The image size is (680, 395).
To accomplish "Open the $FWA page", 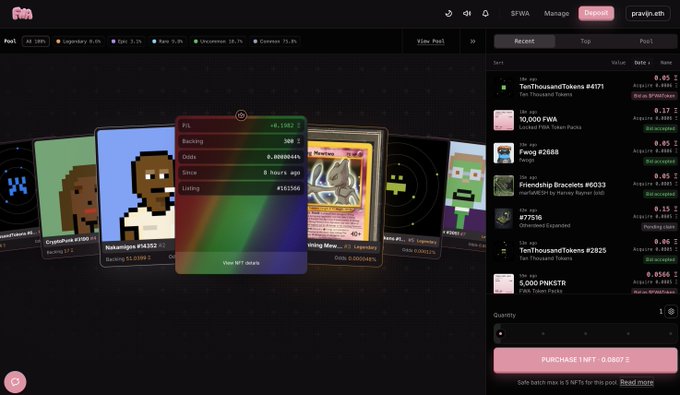I will click(520, 13).
